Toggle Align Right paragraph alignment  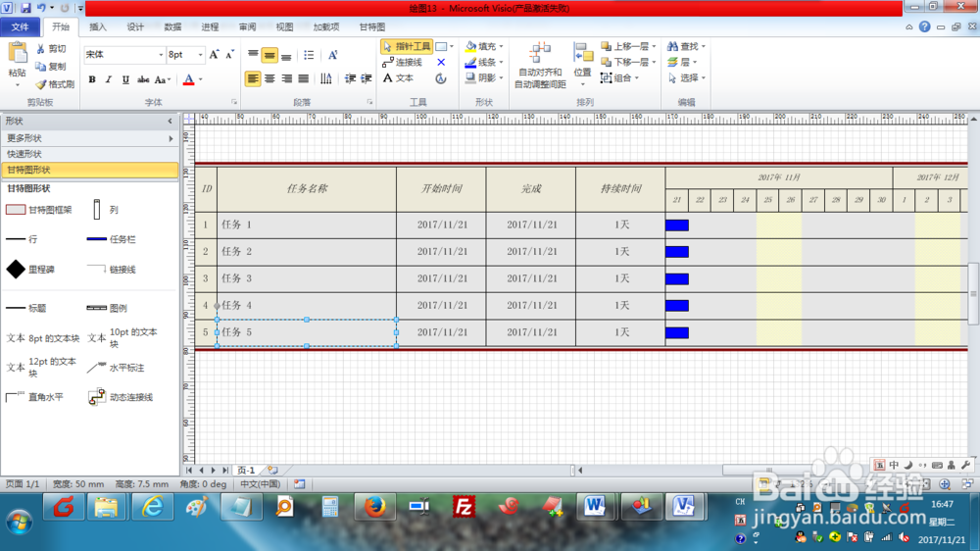pyautogui.click(x=286, y=78)
